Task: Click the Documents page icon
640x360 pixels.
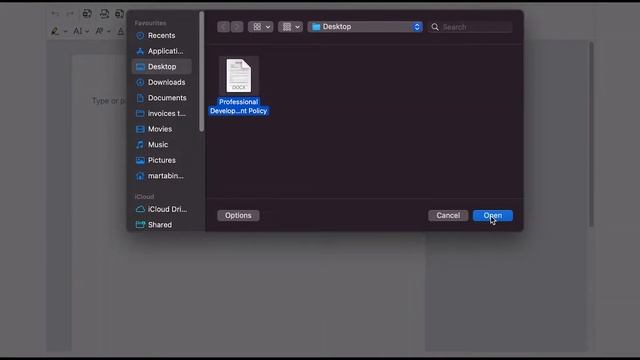Action: point(140,98)
